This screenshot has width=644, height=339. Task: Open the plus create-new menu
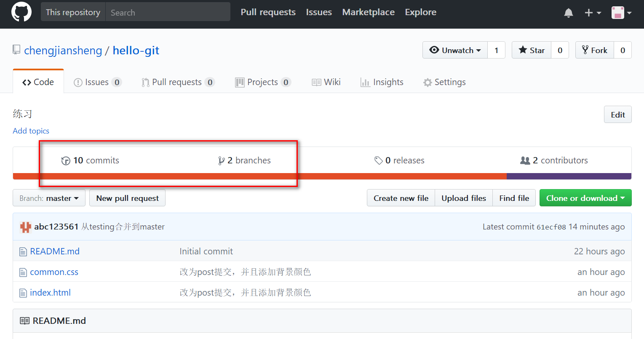pyautogui.click(x=593, y=13)
